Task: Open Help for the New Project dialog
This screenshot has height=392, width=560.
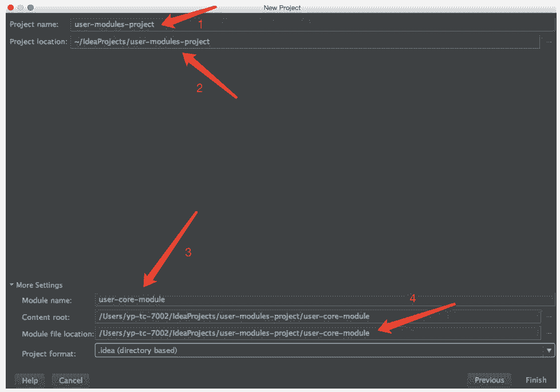Action: 30,380
